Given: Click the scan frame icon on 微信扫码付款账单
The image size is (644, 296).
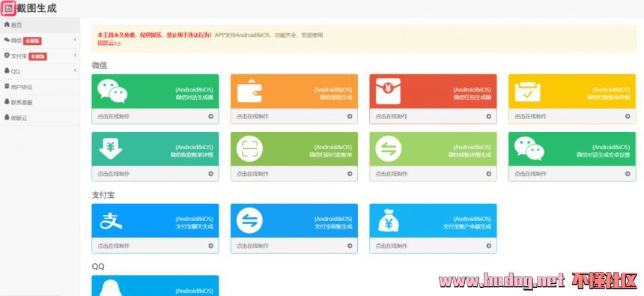Looking at the screenshot, I should 249,148.
